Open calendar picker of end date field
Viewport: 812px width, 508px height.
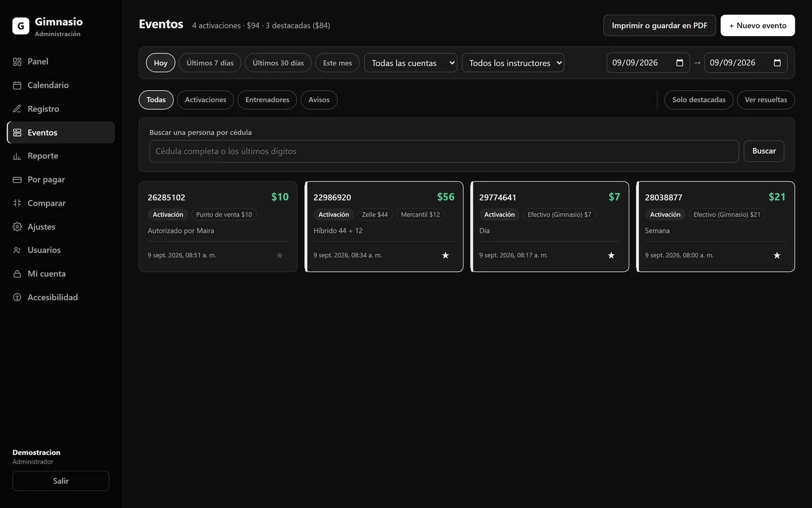(x=777, y=63)
